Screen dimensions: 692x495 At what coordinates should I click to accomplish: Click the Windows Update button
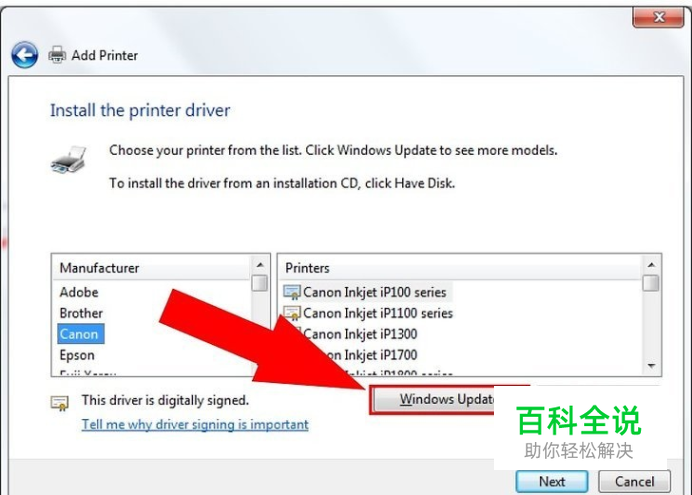(435, 400)
